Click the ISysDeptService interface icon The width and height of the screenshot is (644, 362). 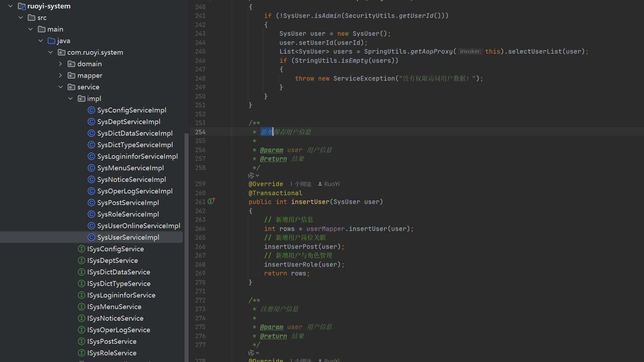(82, 260)
